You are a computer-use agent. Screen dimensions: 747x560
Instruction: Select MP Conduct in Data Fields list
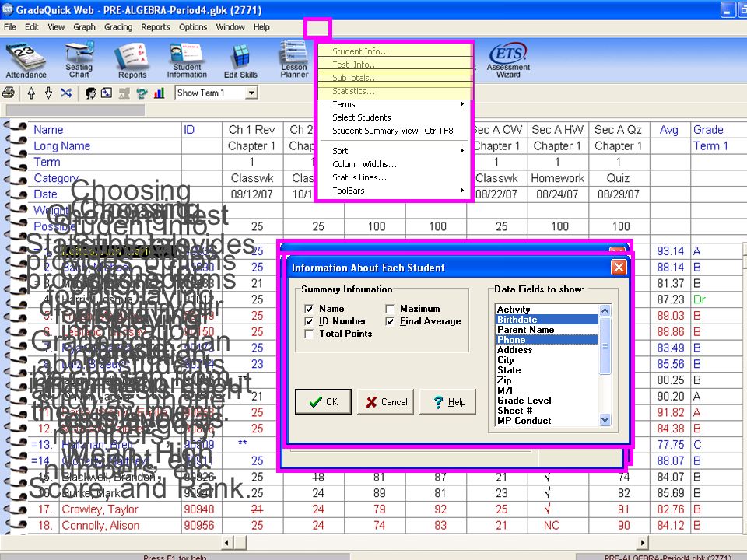tap(547, 421)
